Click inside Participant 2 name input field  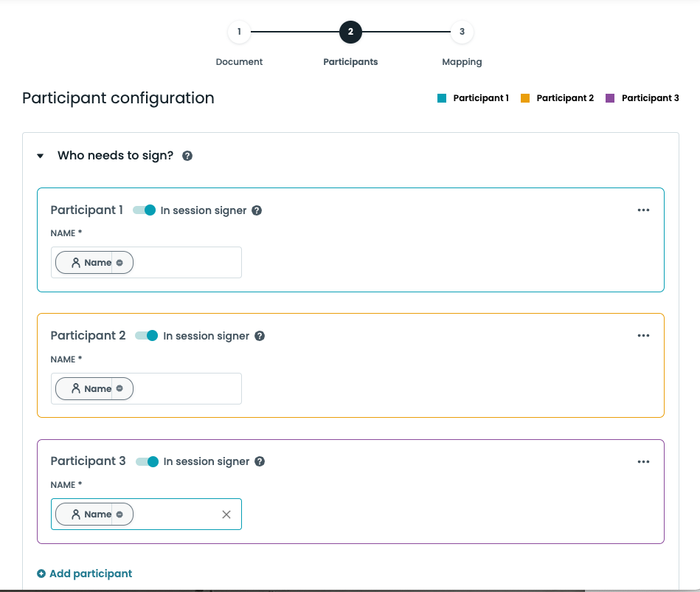[184, 389]
